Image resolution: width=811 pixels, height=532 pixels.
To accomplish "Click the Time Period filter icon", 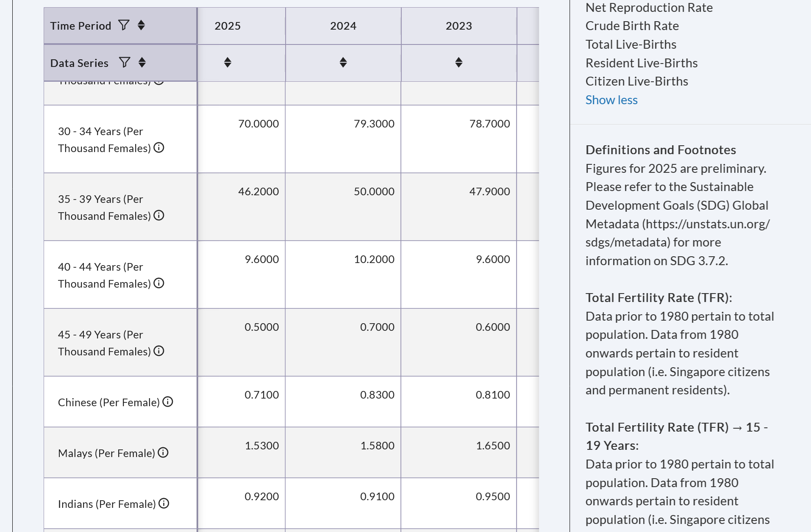I will pos(123,25).
